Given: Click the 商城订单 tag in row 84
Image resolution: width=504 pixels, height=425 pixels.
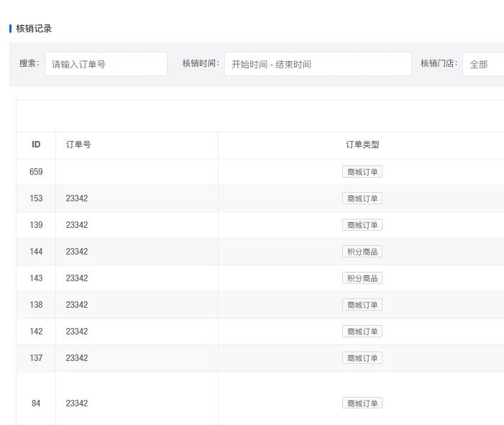Looking at the screenshot, I should click(362, 403).
